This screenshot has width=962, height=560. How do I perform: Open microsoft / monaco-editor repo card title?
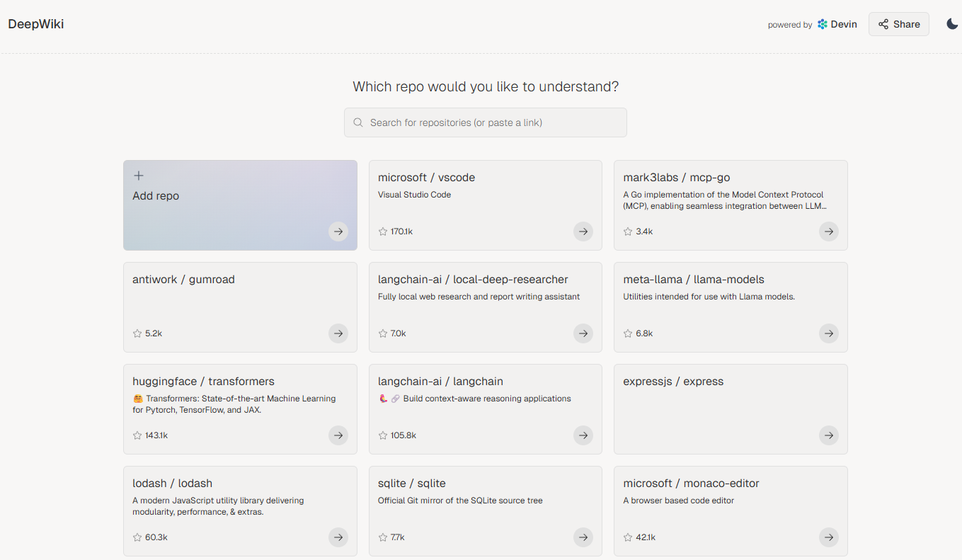click(691, 484)
